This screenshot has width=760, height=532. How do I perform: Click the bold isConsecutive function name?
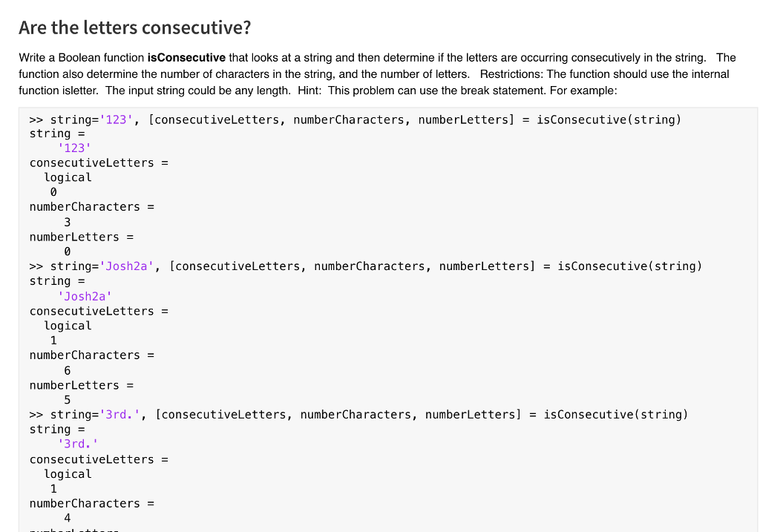tap(186, 58)
